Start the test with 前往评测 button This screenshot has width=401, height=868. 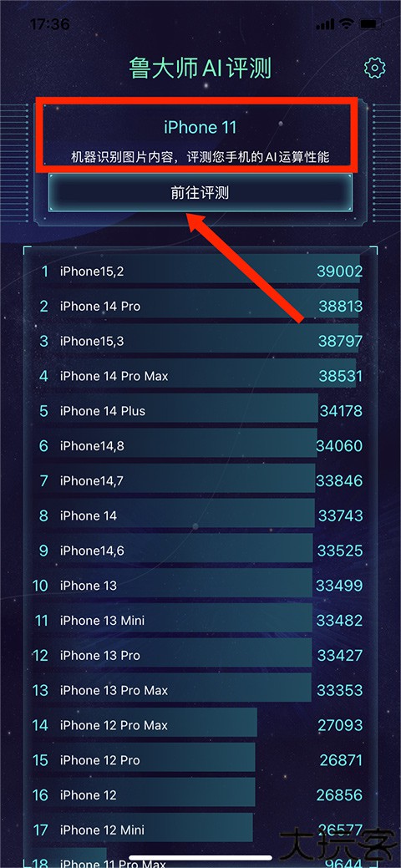coord(200,193)
